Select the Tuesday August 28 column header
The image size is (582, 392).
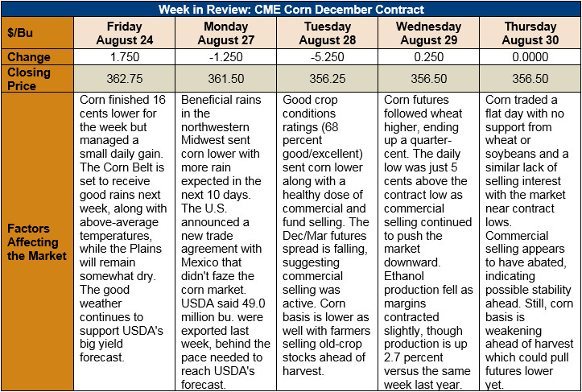coord(327,33)
